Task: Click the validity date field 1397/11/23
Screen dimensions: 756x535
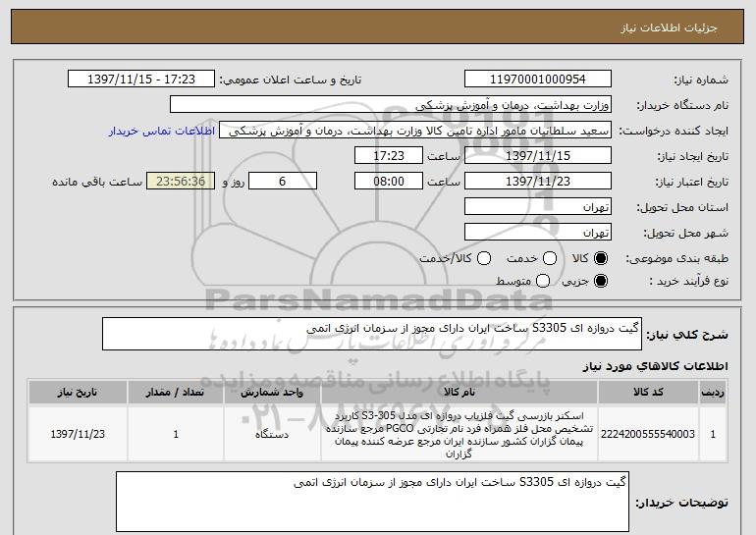Action: click(538, 182)
